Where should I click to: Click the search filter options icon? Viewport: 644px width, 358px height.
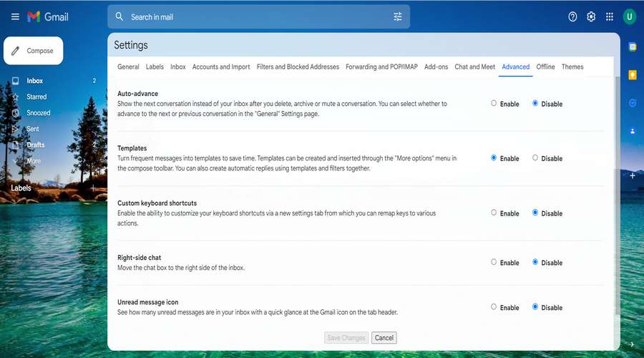(398, 16)
